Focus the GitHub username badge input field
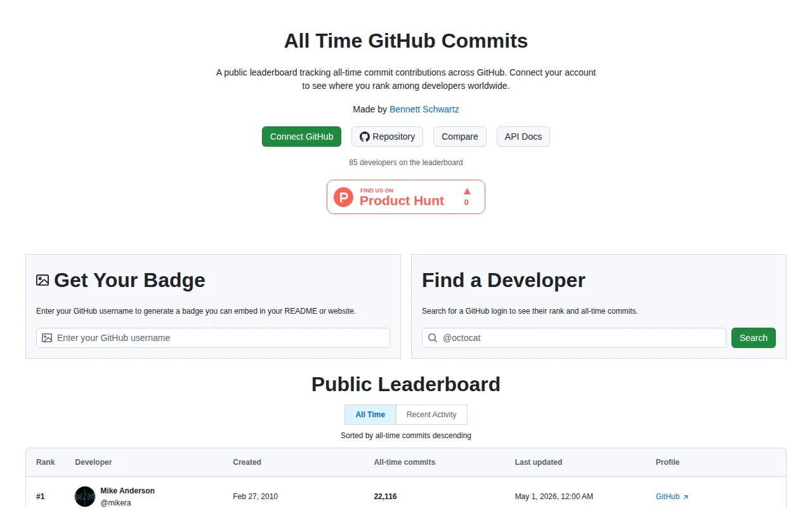This screenshot has height=508, width=812. [213, 338]
